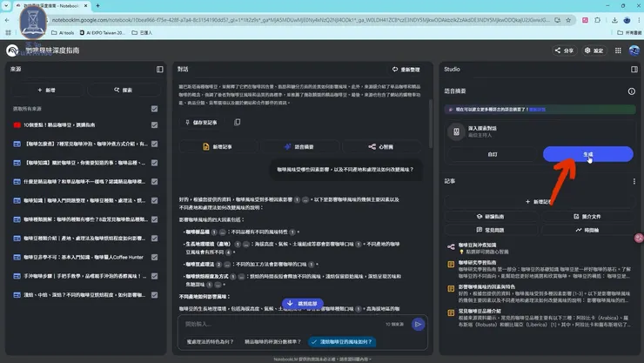Click the 常見問題 FAQ button
This screenshot has width=644, height=363.
tap(490, 230)
